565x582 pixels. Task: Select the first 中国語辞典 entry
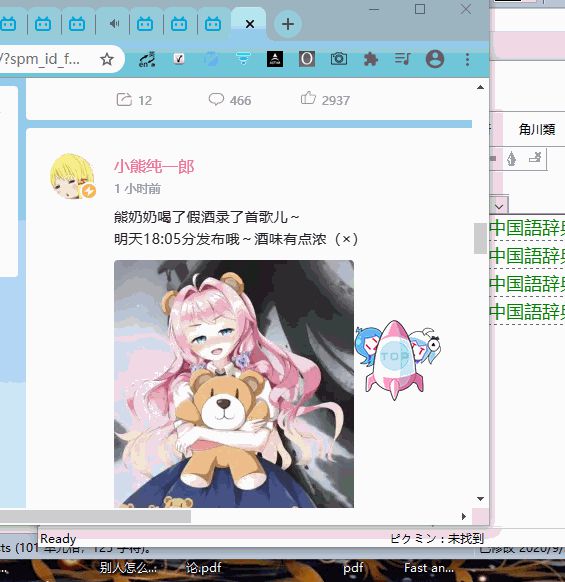(527, 228)
